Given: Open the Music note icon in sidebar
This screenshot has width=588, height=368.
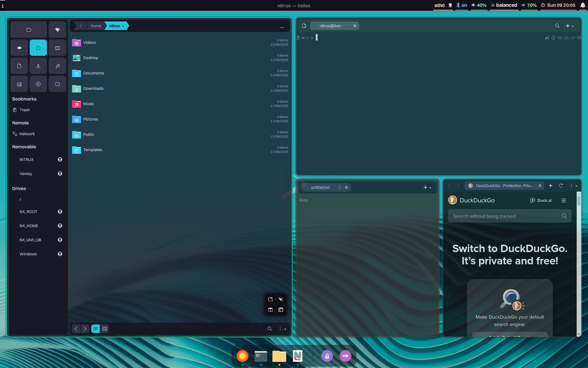Looking at the screenshot, I should pyautogui.click(x=57, y=65).
